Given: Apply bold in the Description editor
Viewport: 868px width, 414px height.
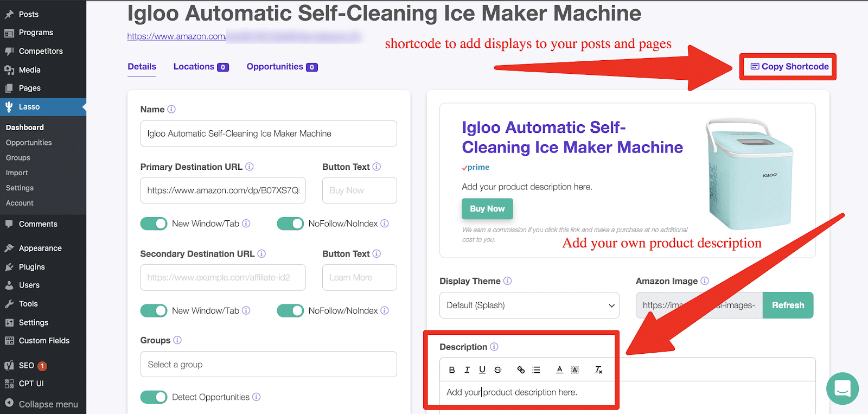Looking at the screenshot, I should coord(452,370).
